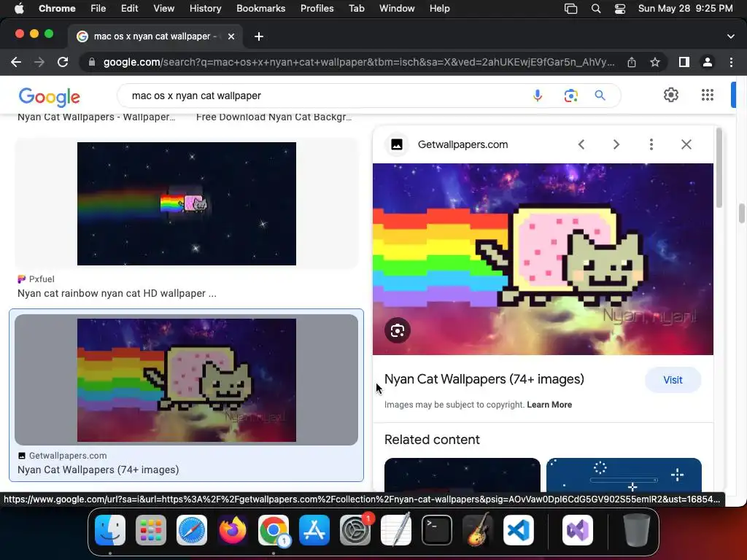This screenshot has height=560, width=747.
Task: Open Terminal from the dock
Action: click(437, 530)
